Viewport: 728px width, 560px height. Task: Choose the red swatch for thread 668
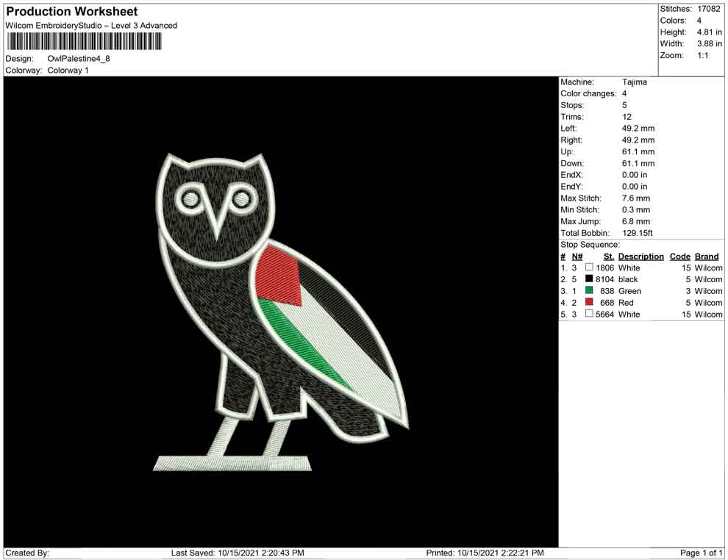(x=589, y=302)
